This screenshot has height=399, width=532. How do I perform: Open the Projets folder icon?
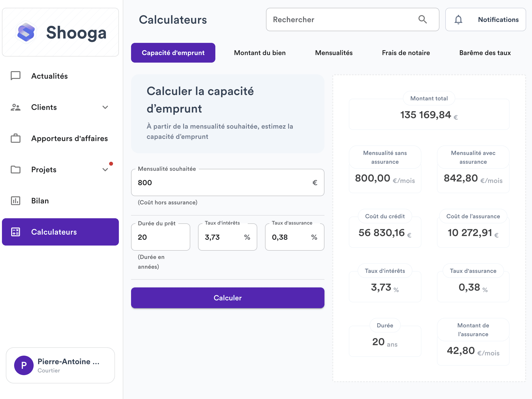point(15,170)
